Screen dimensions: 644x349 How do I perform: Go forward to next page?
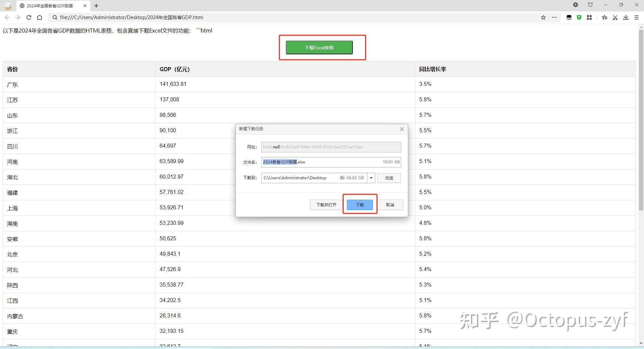coord(18,17)
